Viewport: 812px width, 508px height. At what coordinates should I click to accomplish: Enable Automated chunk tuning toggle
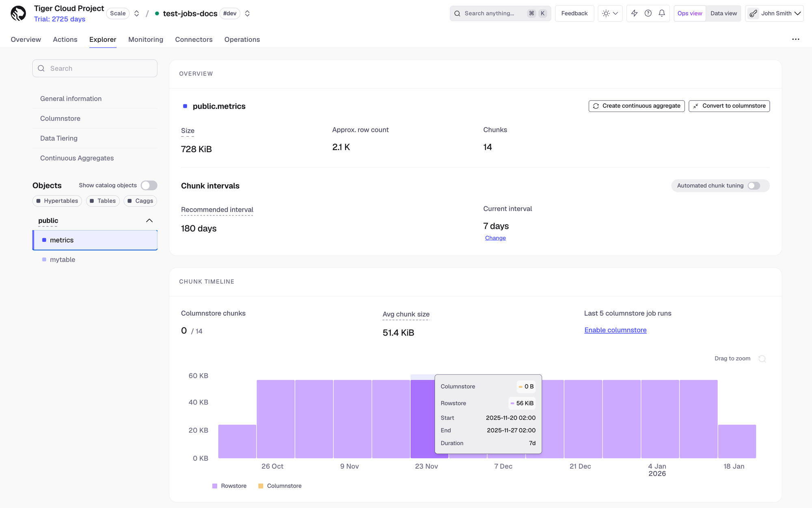[x=754, y=186]
